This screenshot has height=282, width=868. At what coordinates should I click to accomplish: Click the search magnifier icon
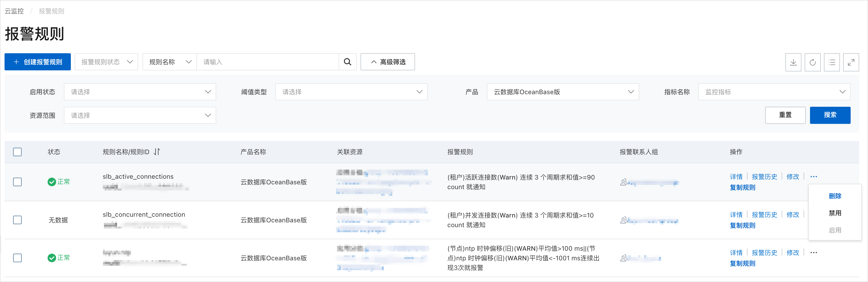(x=347, y=62)
